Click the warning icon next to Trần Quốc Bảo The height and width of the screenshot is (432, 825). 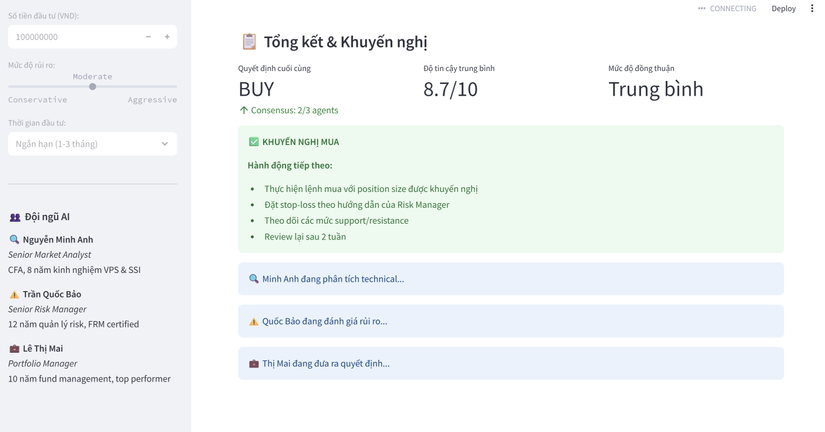coord(14,294)
